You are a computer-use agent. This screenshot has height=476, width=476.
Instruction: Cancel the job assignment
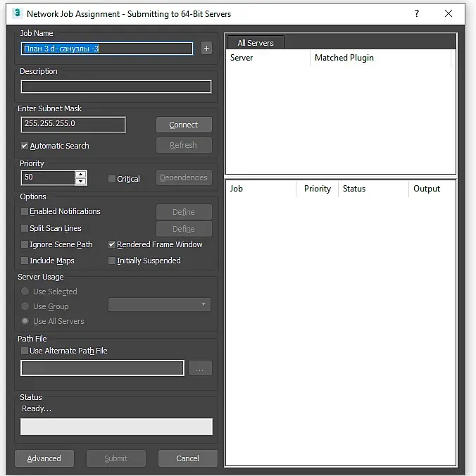tap(188, 458)
